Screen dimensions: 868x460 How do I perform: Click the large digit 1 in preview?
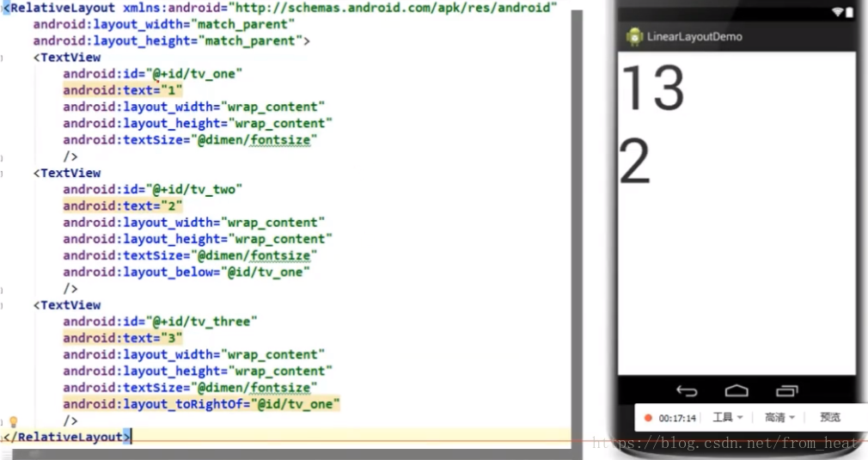634,88
